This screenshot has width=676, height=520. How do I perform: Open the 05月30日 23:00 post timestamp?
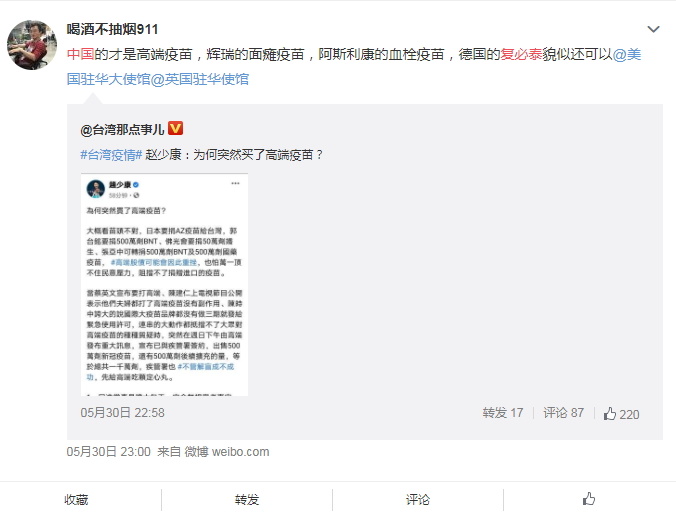tap(109, 452)
